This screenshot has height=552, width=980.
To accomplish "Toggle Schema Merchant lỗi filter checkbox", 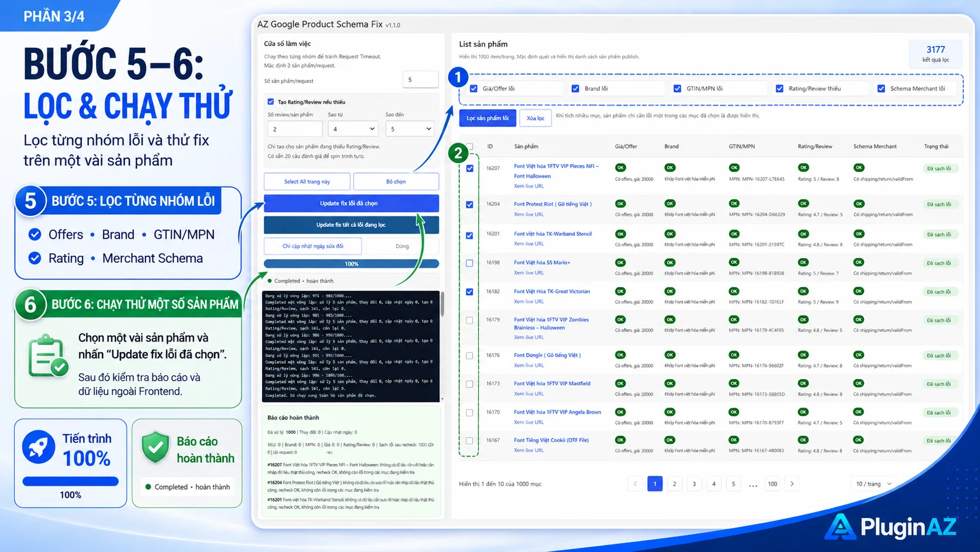I will click(881, 89).
